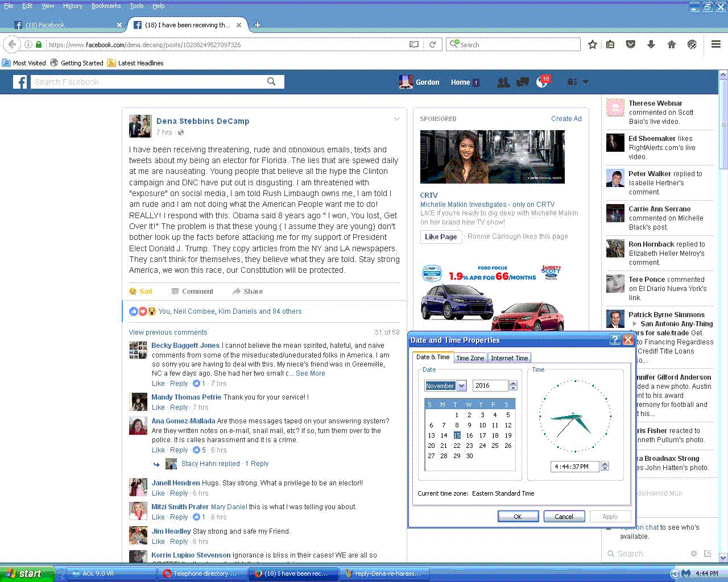Click the Firefox home icon
Image resolution: width=728 pixels, height=582 pixels.
coord(672,44)
